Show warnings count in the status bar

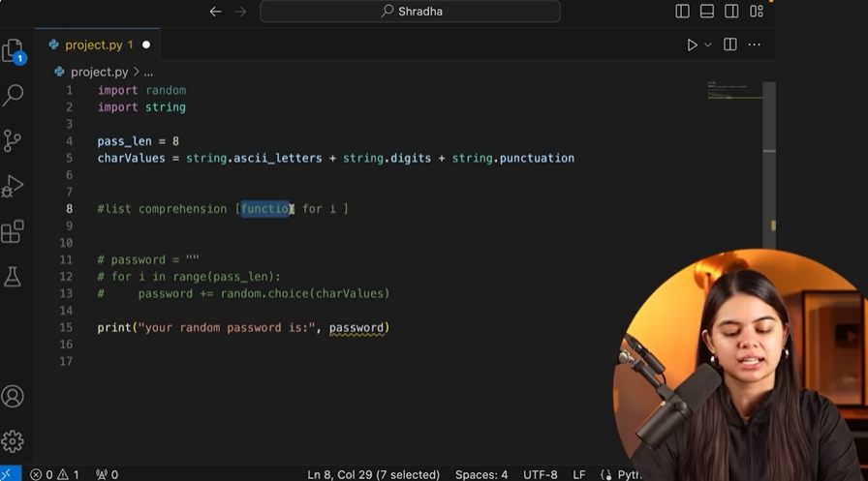click(69, 474)
